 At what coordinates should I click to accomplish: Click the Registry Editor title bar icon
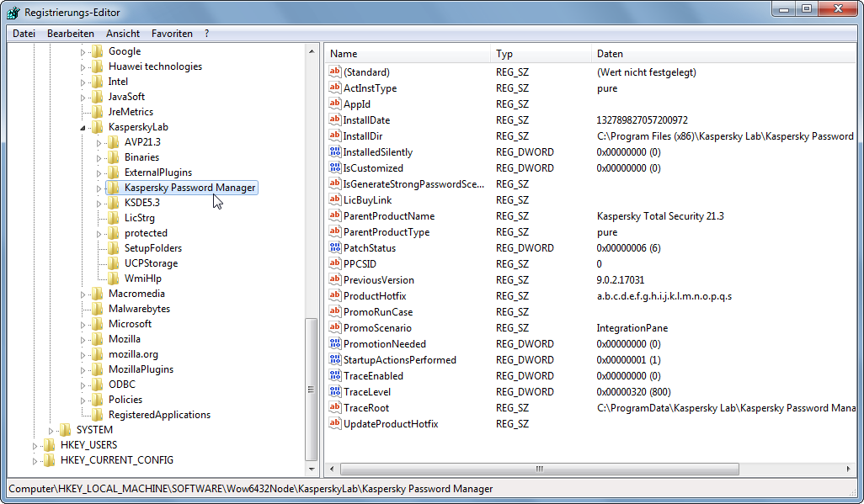tap(13, 12)
